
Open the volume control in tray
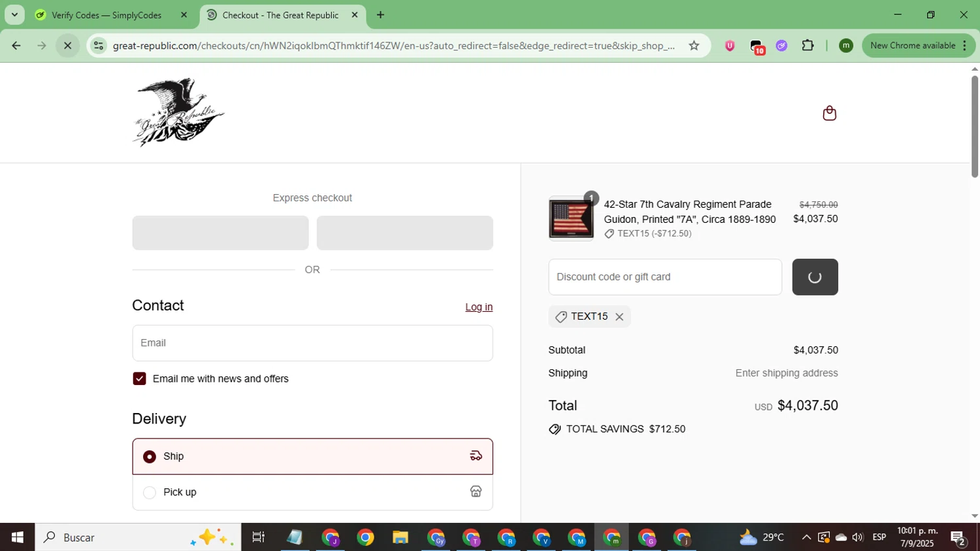click(x=858, y=537)
